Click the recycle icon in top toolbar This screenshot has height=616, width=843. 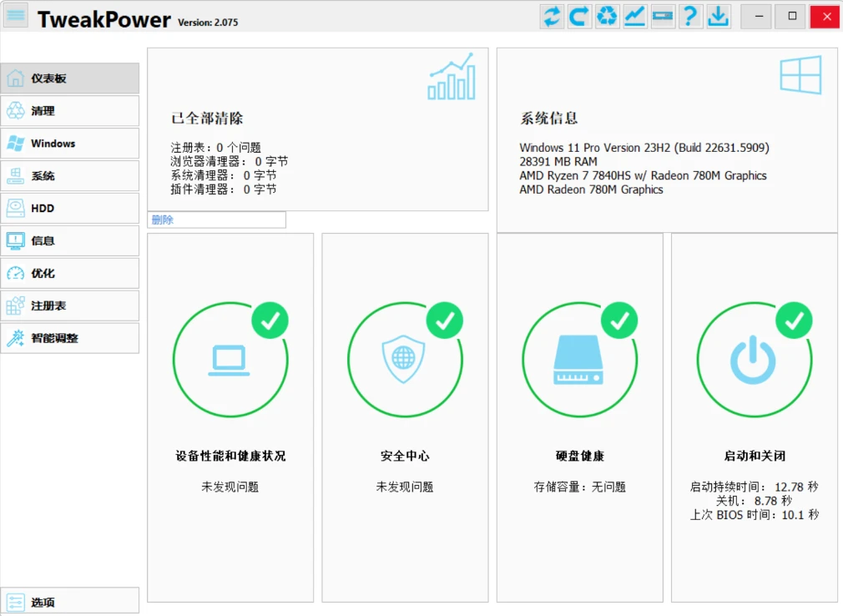pyautogui.click(x=608, y=17)
